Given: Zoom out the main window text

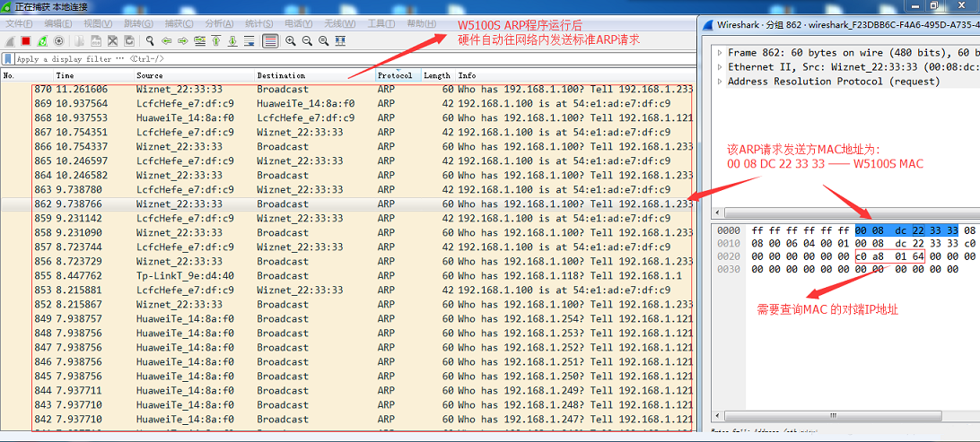Looking at the screenshot, I should (307, 41).
